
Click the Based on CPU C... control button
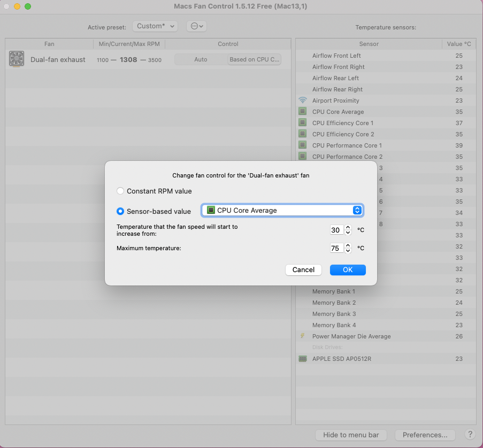coord(255,59)
